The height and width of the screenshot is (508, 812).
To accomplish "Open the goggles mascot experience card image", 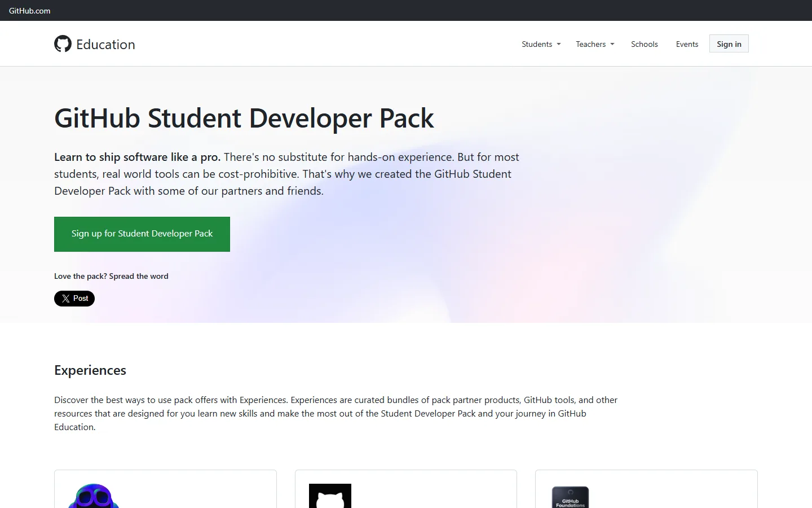I will [94, 496].
